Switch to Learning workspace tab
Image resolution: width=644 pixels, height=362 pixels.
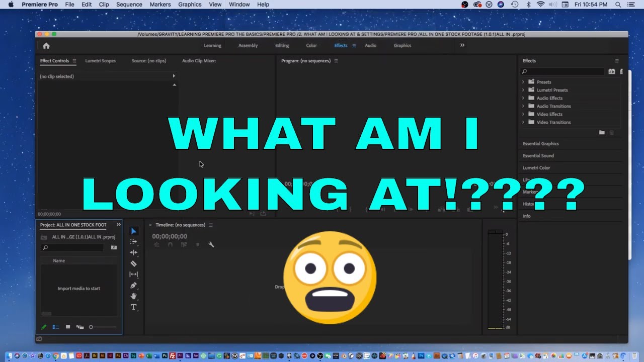pos(212,46)
